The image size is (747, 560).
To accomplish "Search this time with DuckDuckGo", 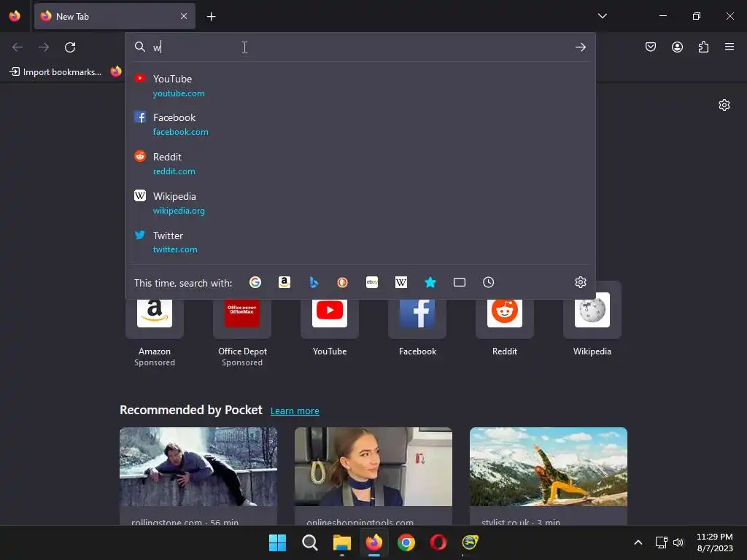I will [x=343, y=282].
